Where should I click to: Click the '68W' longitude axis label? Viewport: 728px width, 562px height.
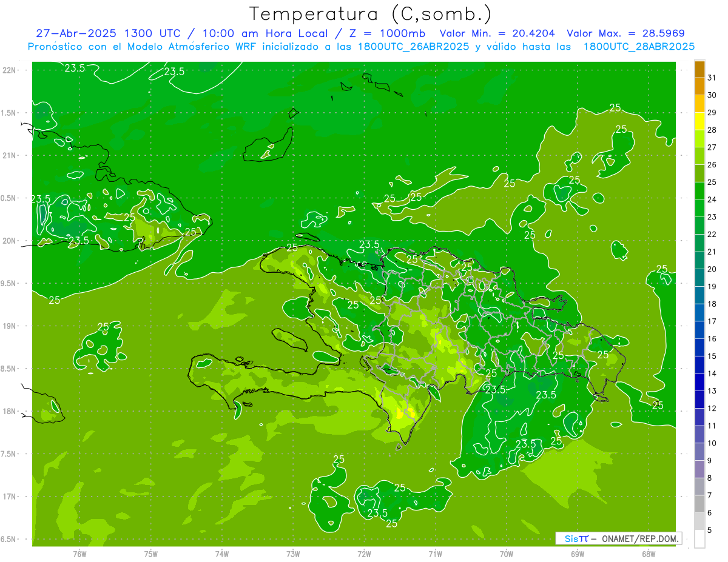click(648, 553)
